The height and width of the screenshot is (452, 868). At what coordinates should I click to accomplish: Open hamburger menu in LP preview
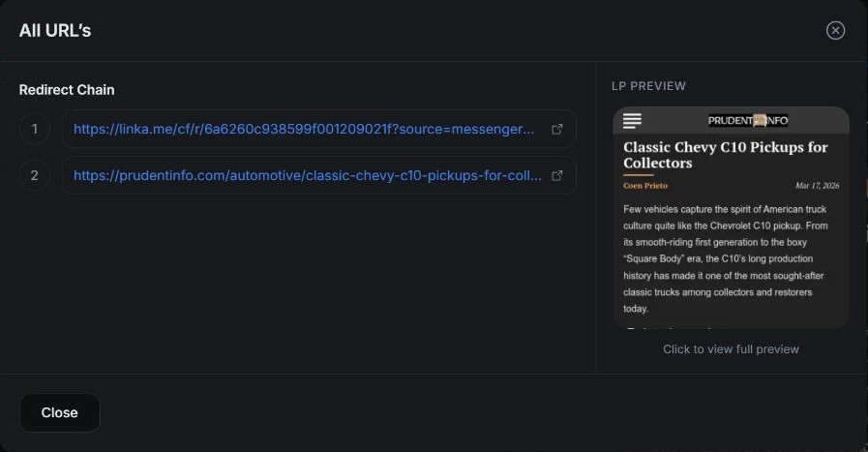pyautogui.click(x=632, y=121)
